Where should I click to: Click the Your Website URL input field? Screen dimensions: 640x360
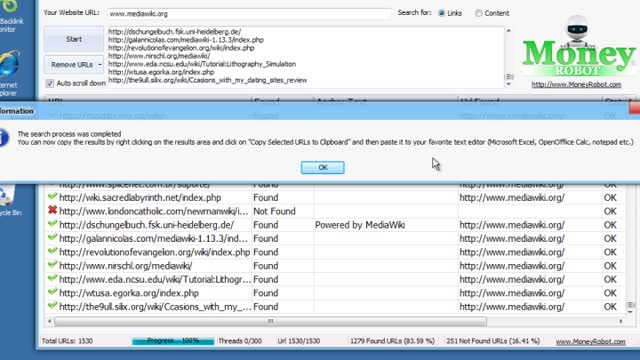click(x=249, y=13)
